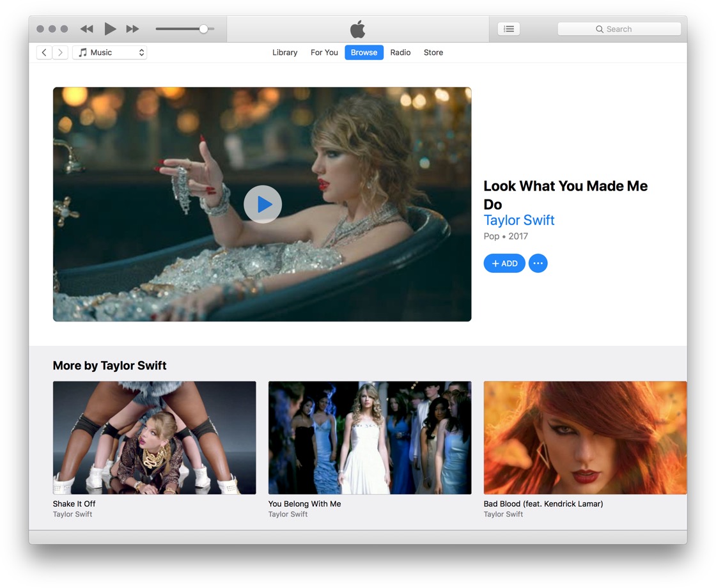The height and width of the screenshot is (588, 716).
Task: Click the rewind previous track button
Action: click(86, 29)
